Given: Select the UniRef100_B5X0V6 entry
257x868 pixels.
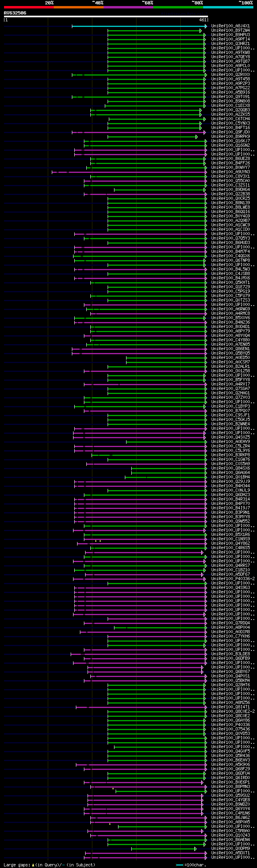Looking at the screenshot, I should point(230,318).
